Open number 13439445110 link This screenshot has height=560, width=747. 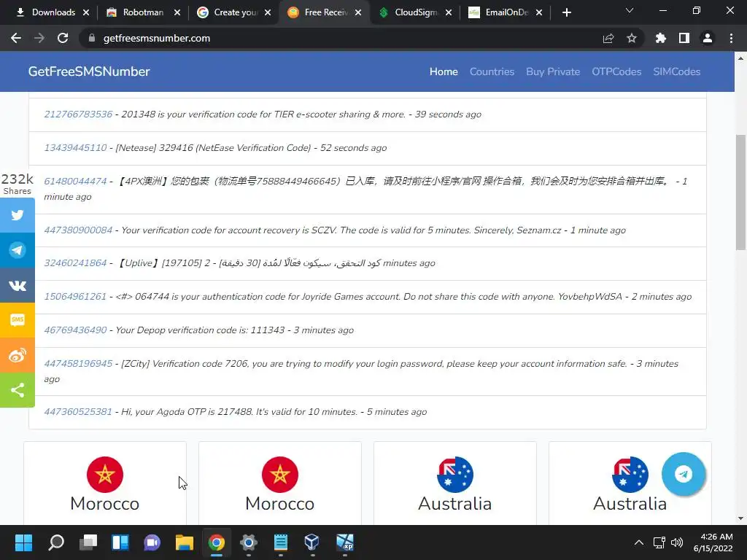pos(75,147)
